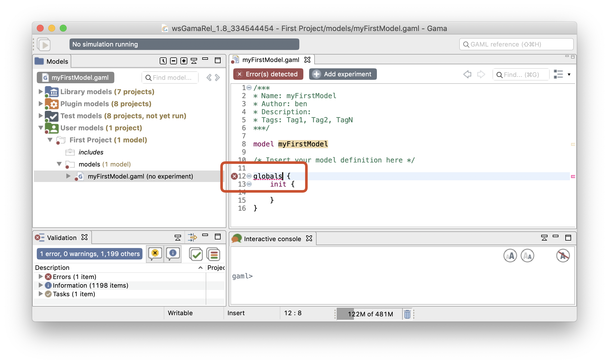Expand the Information (1198 items) tree node
This screenshot has height=364, width=609.
click(x=40, y=285)
